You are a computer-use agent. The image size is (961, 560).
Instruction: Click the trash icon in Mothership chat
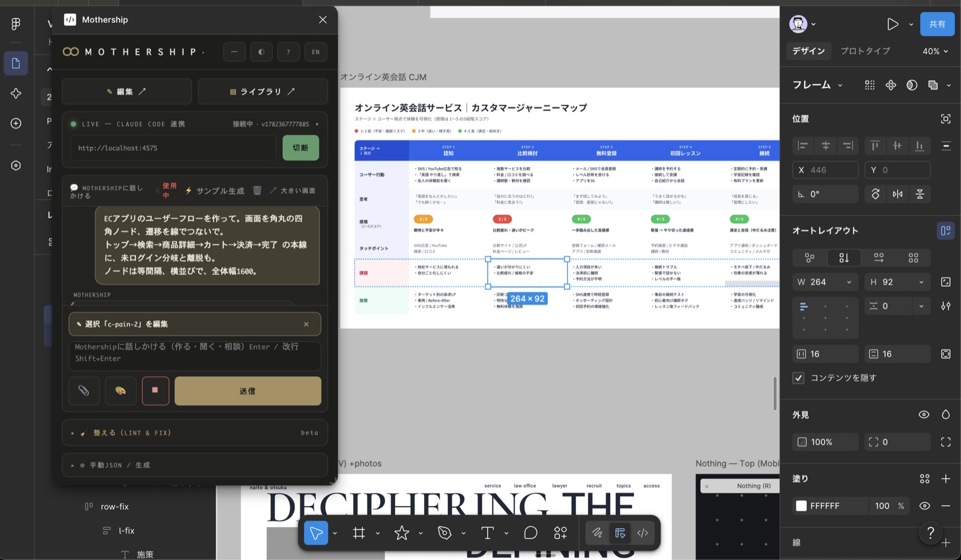pos(257,190)
